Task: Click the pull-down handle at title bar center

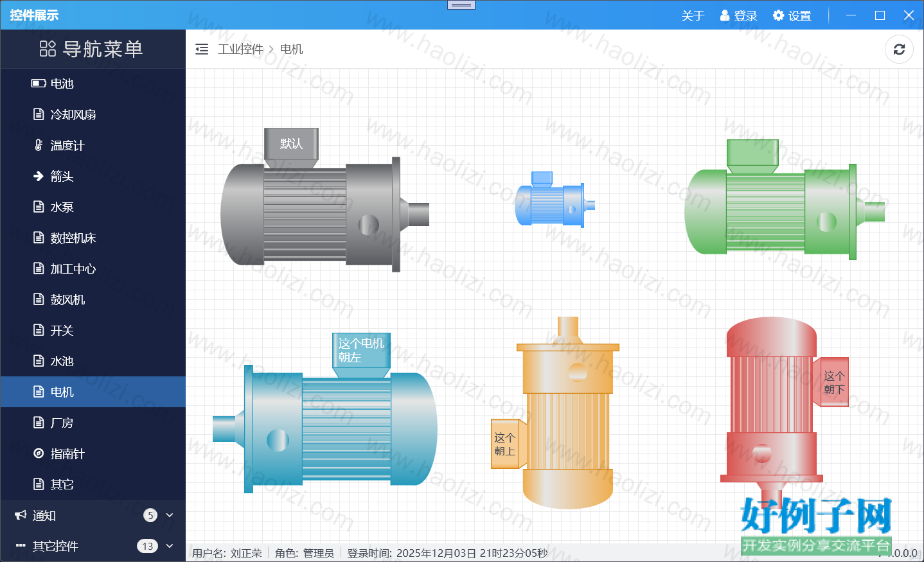Action: click(x=461, y=4)
